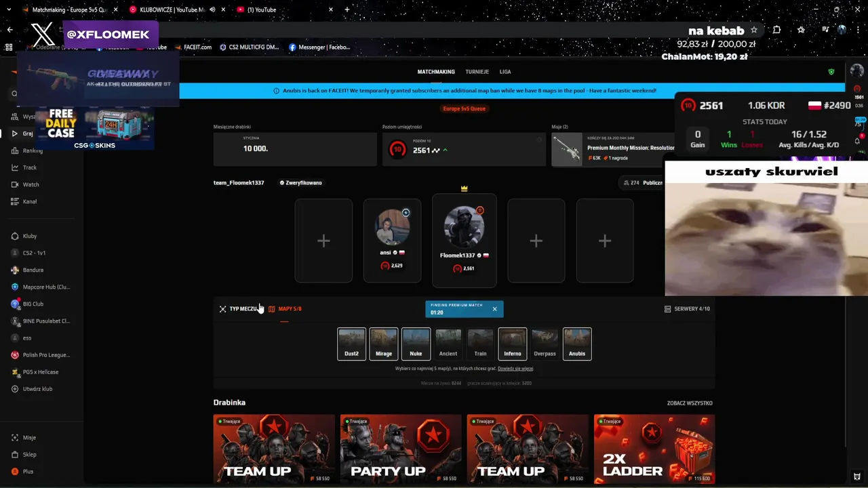Open Track in the left sidebar
Screen dimensions: 868x488
pyautogui.click(x=30, y=167)
